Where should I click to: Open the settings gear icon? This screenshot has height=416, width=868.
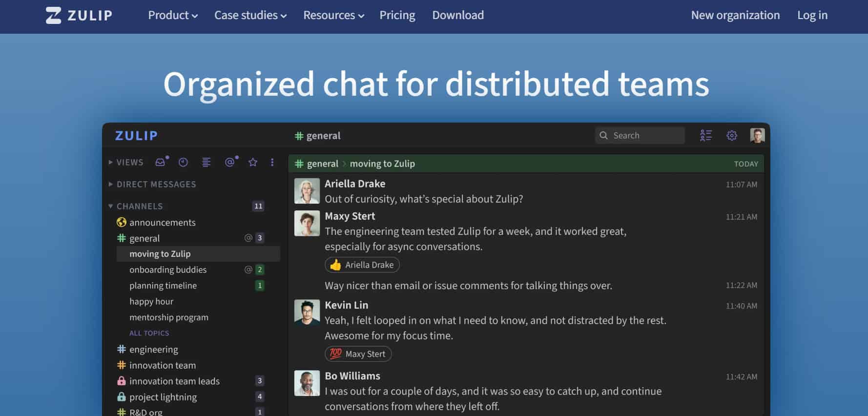point(731,135)
